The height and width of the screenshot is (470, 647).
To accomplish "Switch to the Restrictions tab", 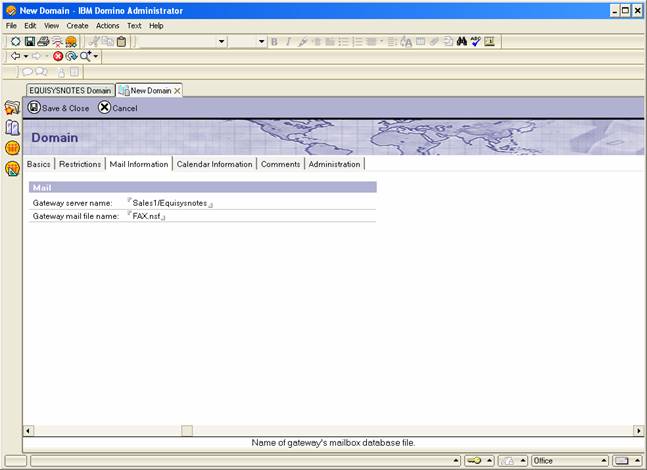I will pyautogui.click(x=80, y=164).
